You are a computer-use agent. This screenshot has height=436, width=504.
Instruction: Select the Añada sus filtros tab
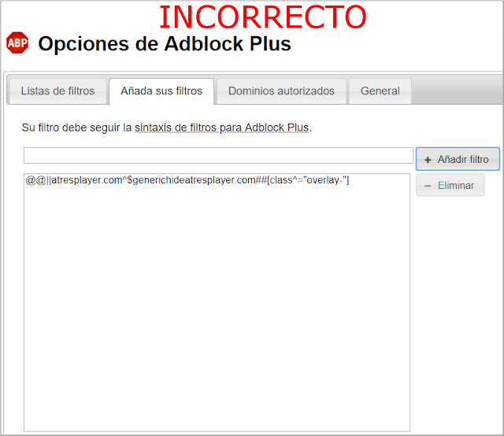click(x=161, y=91)
